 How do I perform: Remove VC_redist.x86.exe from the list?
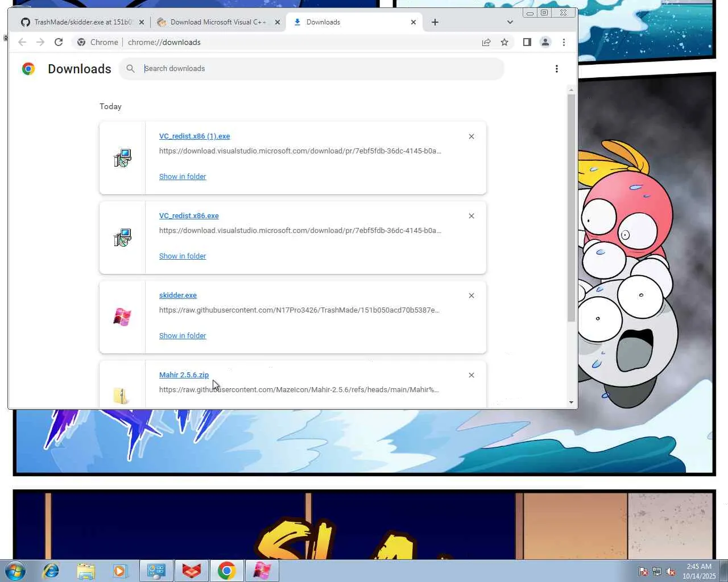tap(471, 216)
